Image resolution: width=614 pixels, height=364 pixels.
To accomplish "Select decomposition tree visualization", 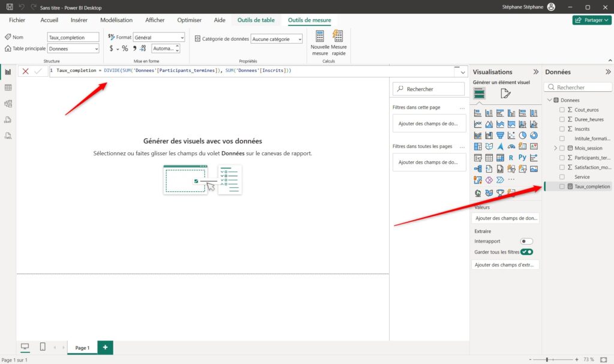I will tap(478, 169).
